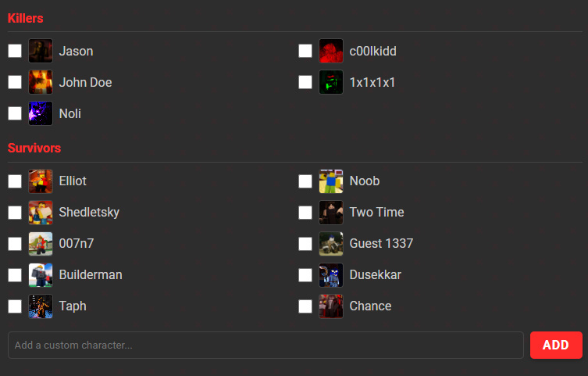Click the Jason character portrait icon
Screen dimensions: 588x376
[x=41, y=51]
